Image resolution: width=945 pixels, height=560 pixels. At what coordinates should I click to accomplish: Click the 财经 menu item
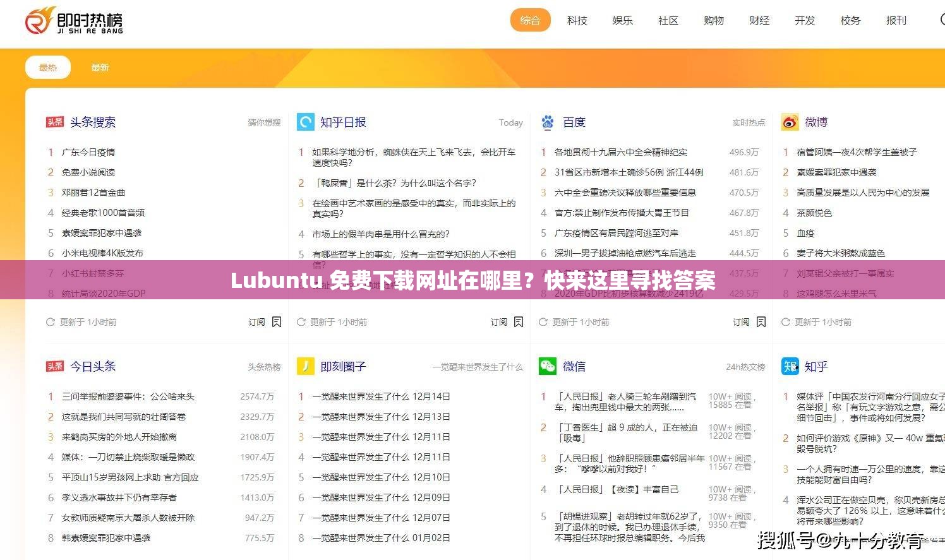tap(759, 20)
